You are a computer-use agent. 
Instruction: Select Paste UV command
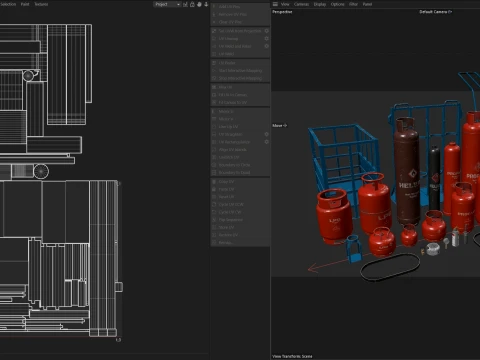(x=240, y=189)
